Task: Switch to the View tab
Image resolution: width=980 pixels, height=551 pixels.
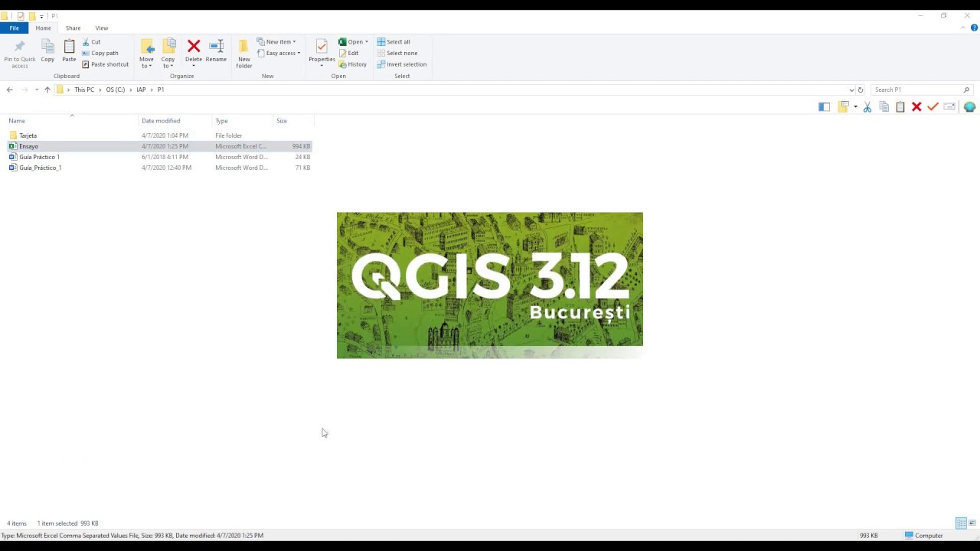Action: click(x=101, y=28)
